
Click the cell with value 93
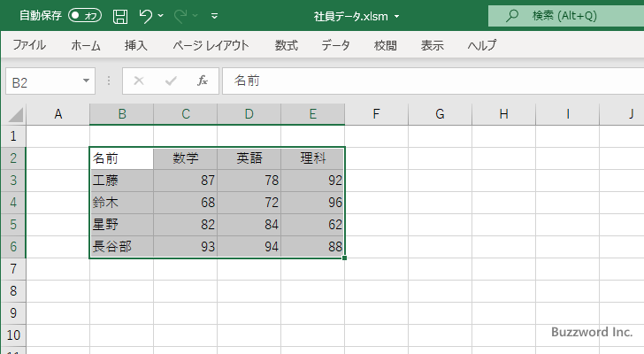pos(185,247)
